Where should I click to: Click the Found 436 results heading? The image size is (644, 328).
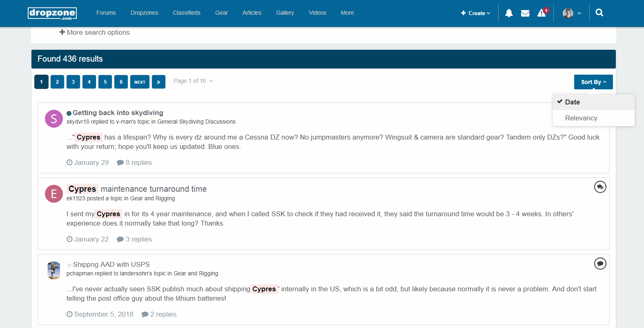click(x=70, y=59)
